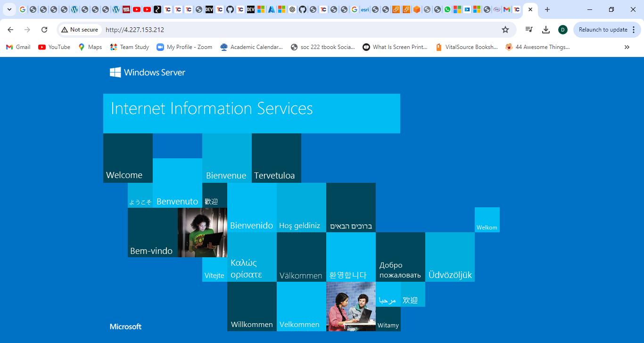This screenshot has width=644, height=343.
Task: Open the YouTube bookmark
Action: pos(54,47)
